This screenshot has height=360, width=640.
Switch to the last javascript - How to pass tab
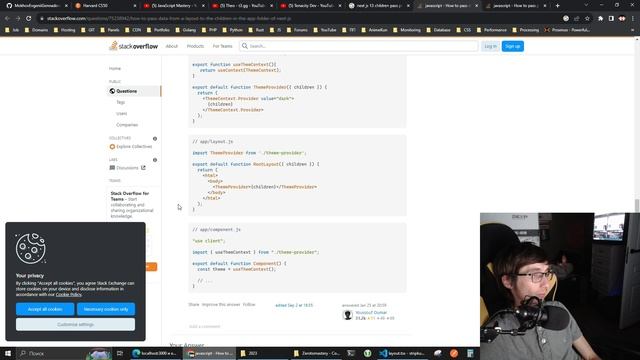click(x=515, y=6)
